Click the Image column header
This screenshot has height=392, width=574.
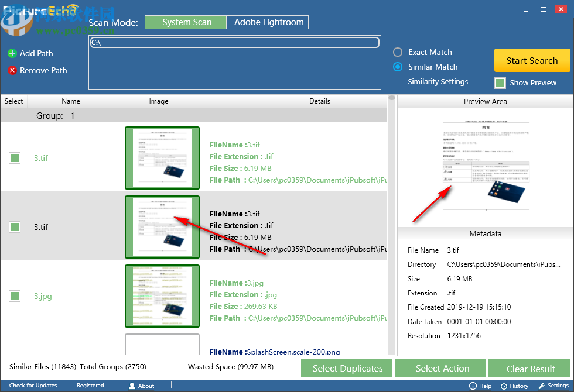[x=159, y=101]
